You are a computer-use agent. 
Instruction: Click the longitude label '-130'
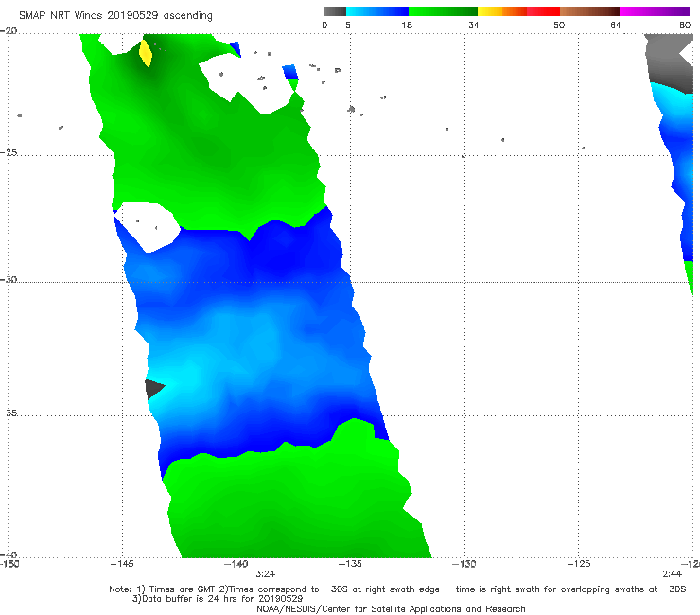[464, 564]
